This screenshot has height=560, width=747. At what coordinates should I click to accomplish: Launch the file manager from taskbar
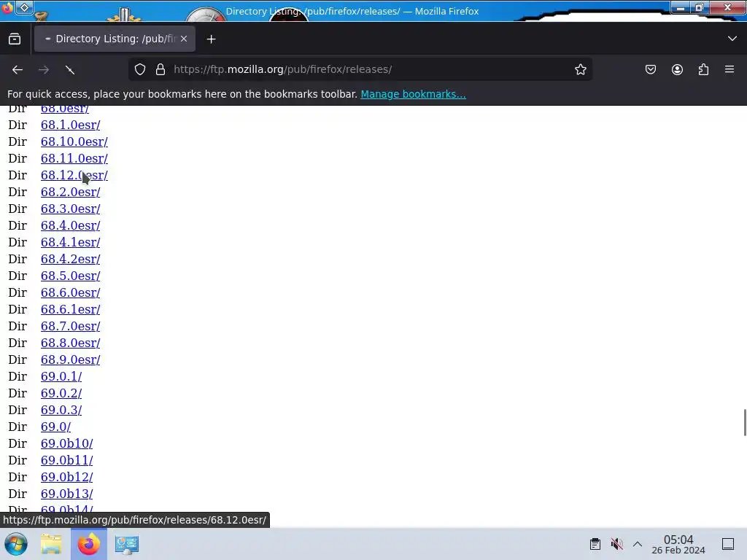(x=52, y=544)
